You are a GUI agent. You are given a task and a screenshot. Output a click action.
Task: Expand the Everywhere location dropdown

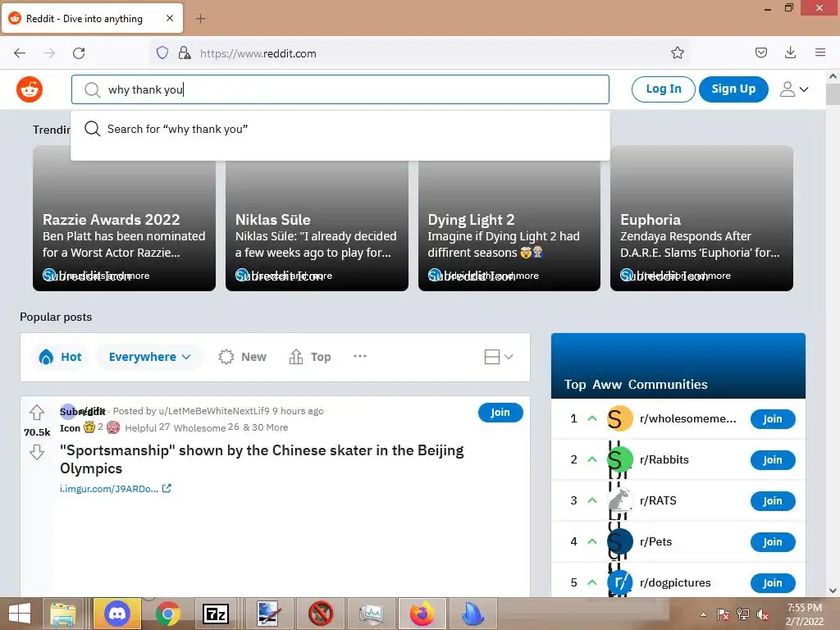149,357
